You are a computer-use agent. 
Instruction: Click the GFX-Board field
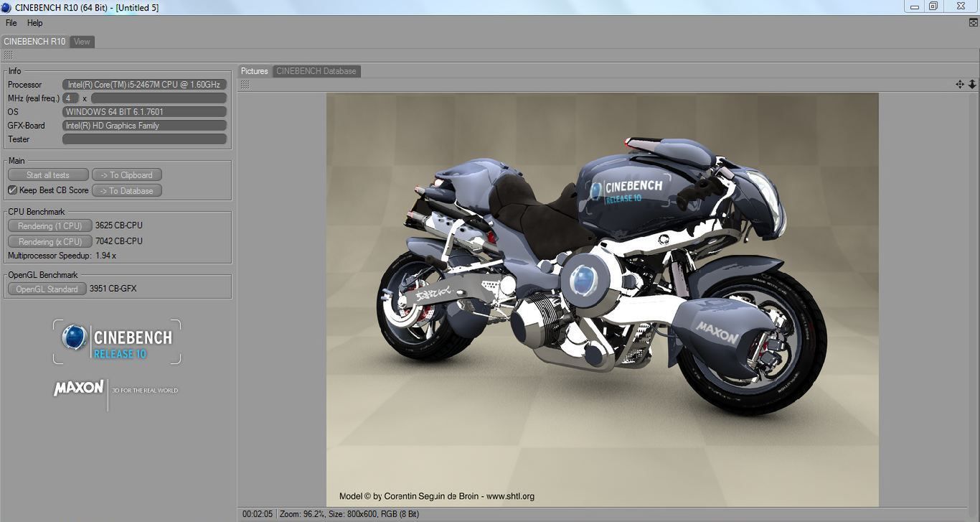[144, 126]
